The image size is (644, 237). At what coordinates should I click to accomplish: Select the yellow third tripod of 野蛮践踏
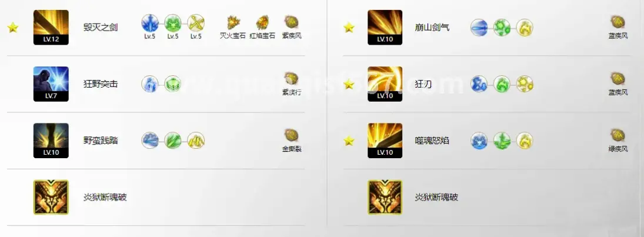pos(196,141)
